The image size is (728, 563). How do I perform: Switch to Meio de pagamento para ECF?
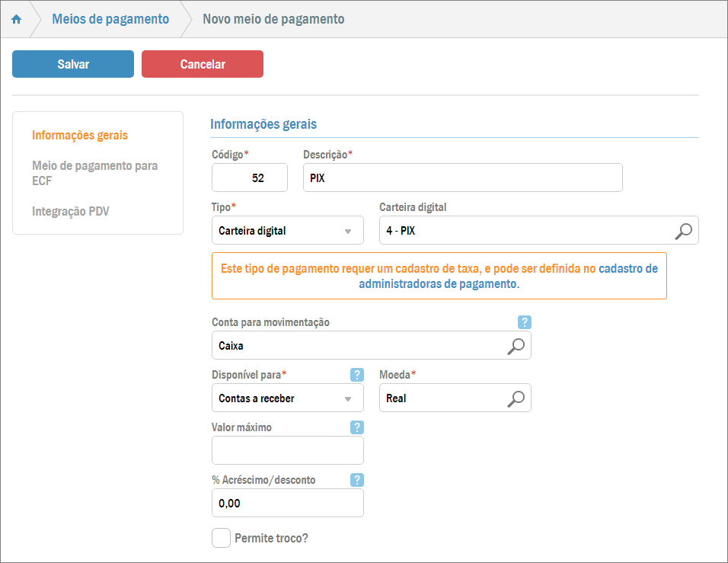[x=95, y=173]
